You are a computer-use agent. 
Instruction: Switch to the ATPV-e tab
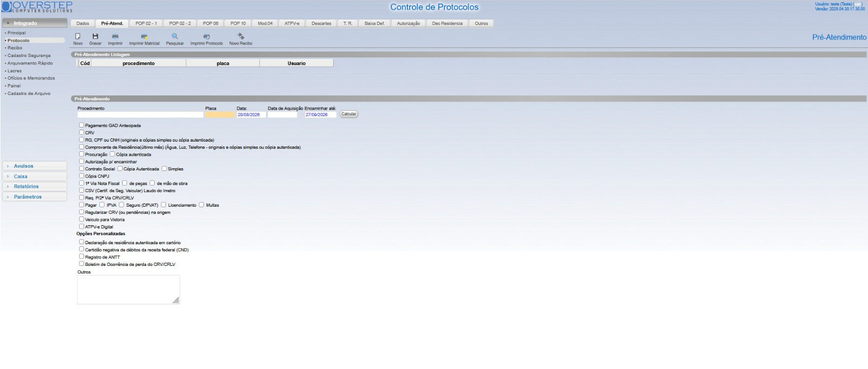pos(292,23)
